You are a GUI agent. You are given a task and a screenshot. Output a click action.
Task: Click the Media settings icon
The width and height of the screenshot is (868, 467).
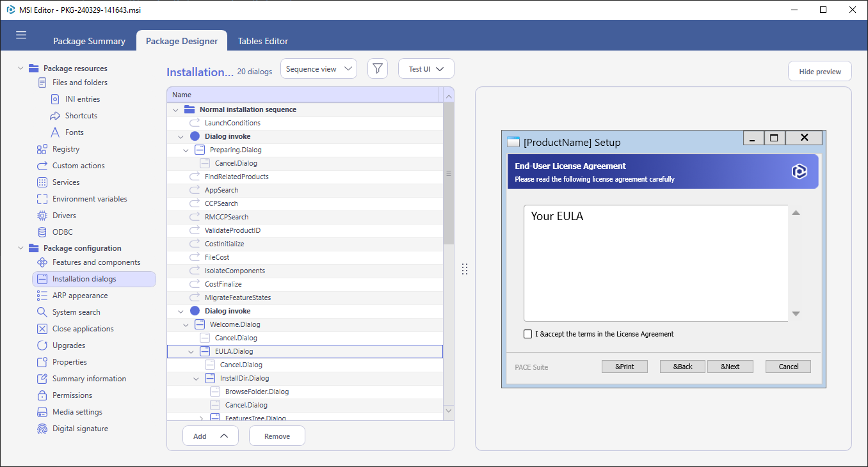click(42, 412)
